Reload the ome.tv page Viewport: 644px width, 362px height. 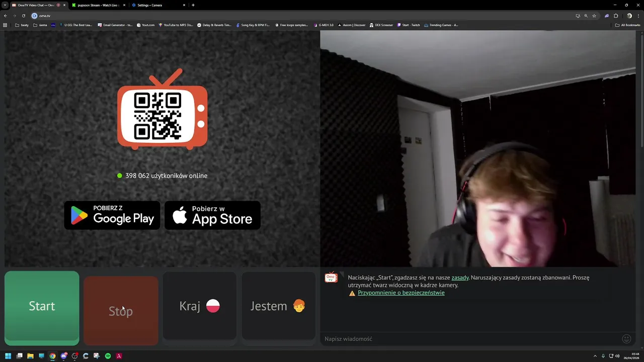click(x=23, y=16)
